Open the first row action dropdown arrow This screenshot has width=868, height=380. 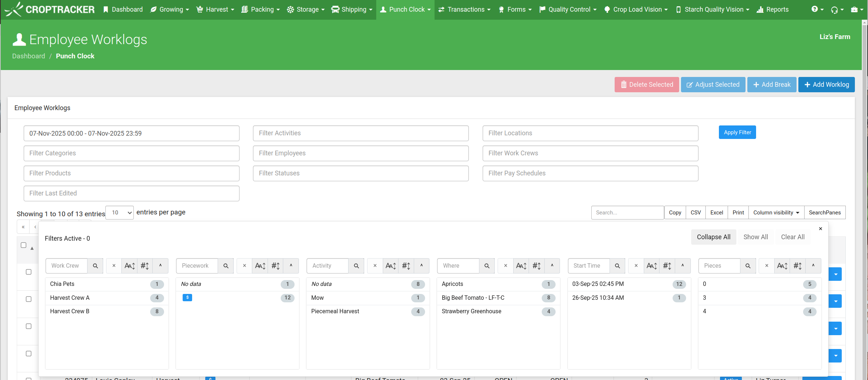[836, 274]
